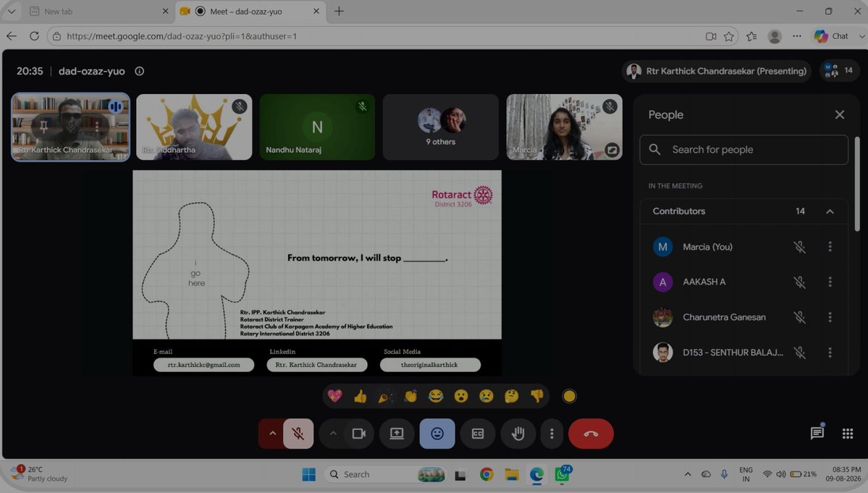Screen dimensions: 868x493
Task: Click the muted mic icon for Charunetra Ganesan
Action: (x=799, y=317)
